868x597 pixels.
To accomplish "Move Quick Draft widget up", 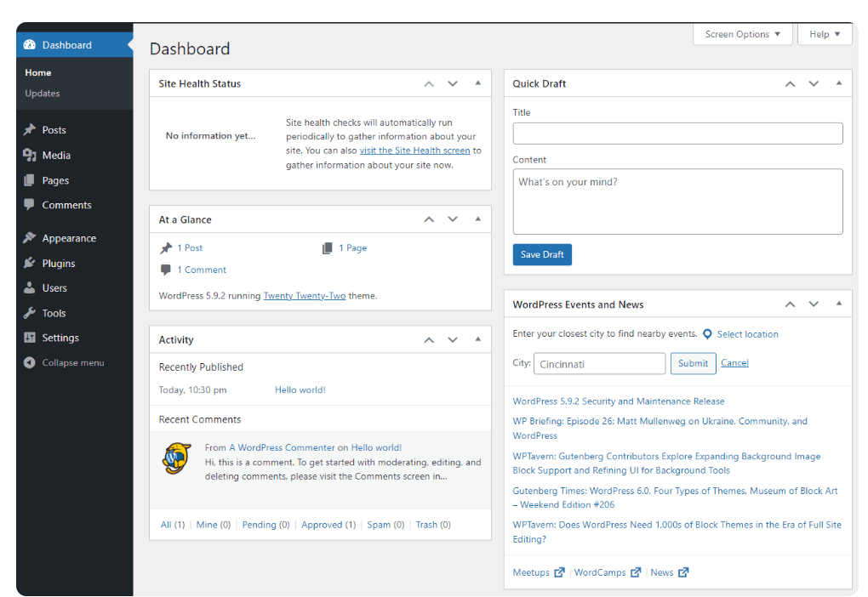I will (790, 84).
